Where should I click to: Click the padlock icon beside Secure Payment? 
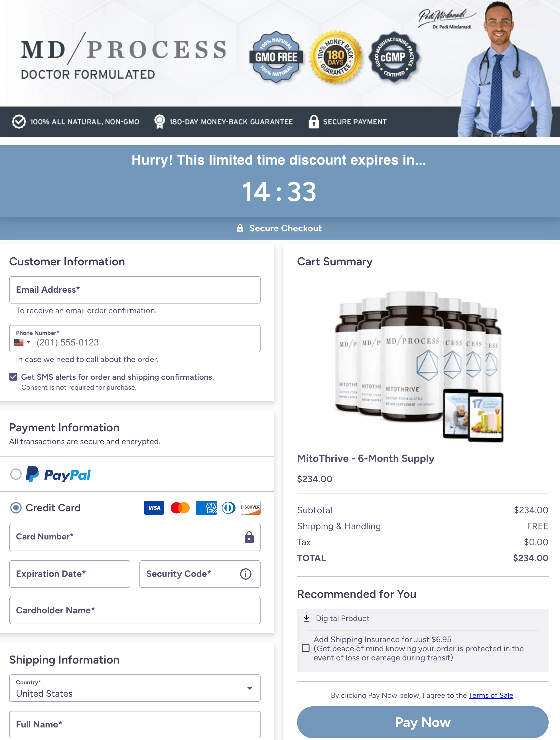pos(313,122)
